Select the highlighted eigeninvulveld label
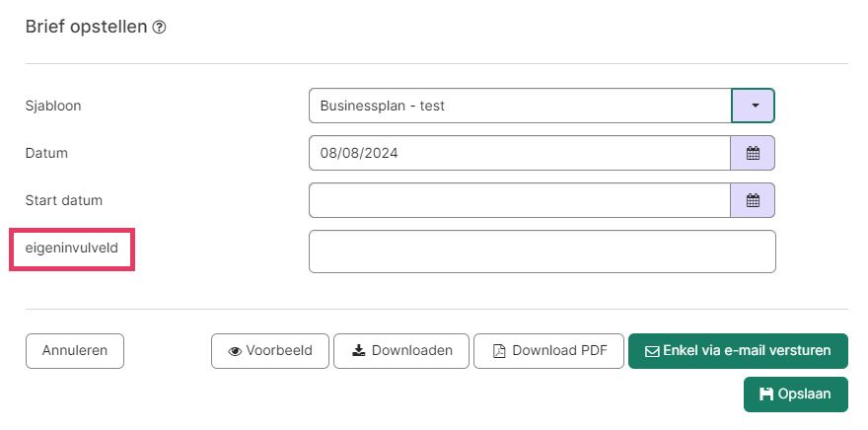Viewport: 868px width, 430px height. tap(72, 249)
